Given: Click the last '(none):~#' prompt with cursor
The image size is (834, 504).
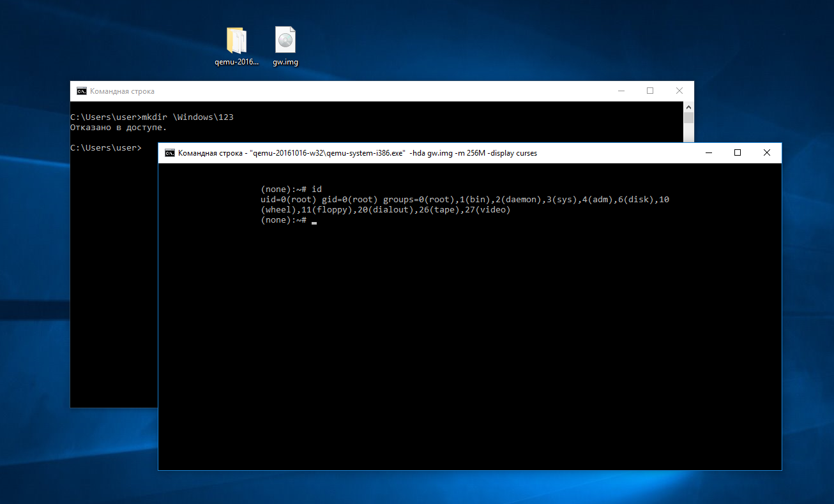Looking at the screenshot, I should (289, 220).
